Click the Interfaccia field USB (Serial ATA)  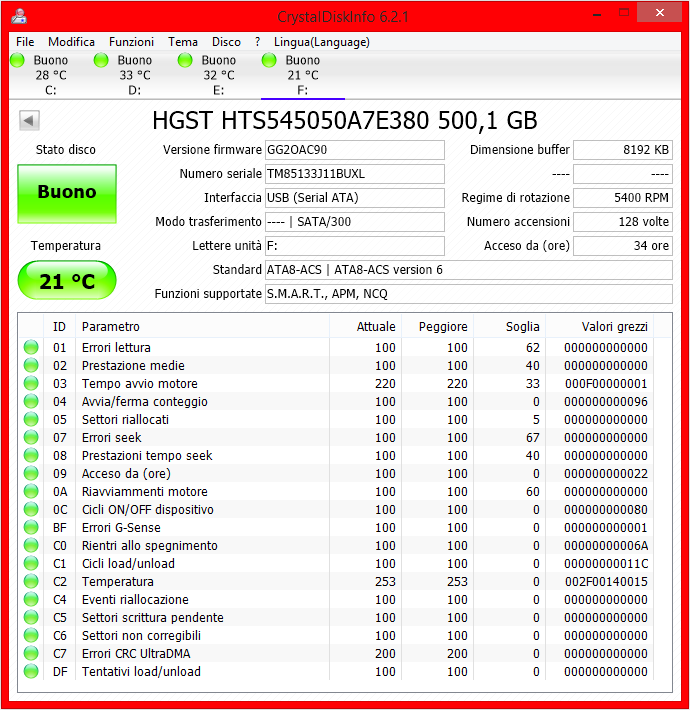point(355,198)
